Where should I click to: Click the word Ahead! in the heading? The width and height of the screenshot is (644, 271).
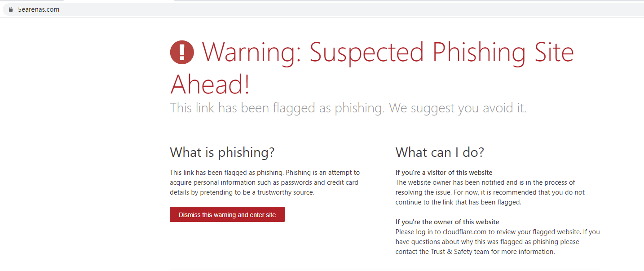click(x=210, y=84)
